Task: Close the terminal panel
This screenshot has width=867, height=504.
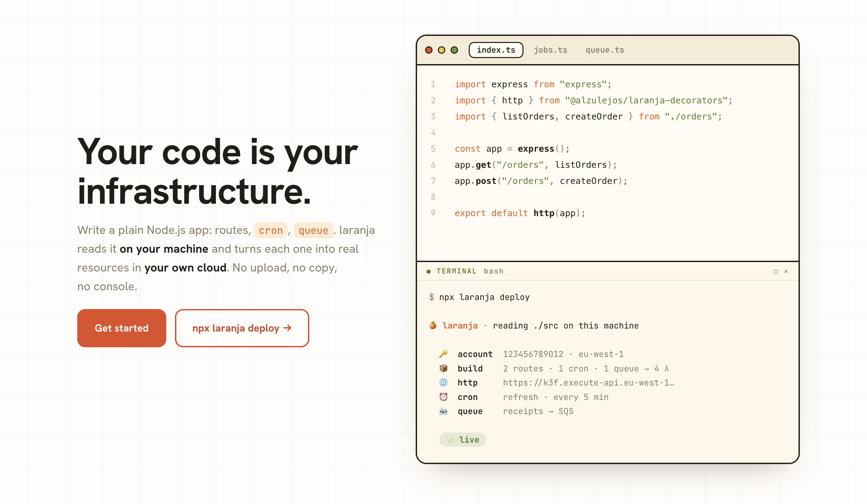Action: click(786, 271)
